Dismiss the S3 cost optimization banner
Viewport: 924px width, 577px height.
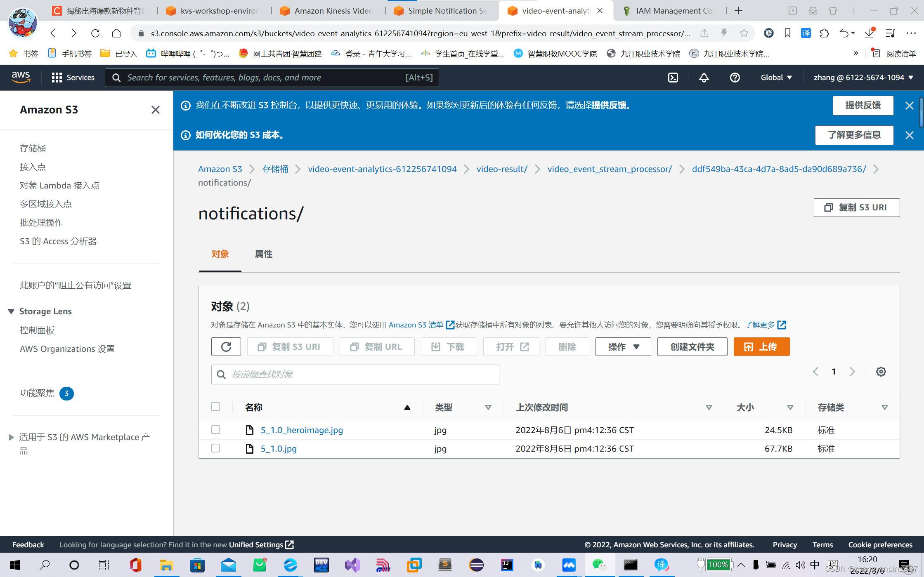909,135
